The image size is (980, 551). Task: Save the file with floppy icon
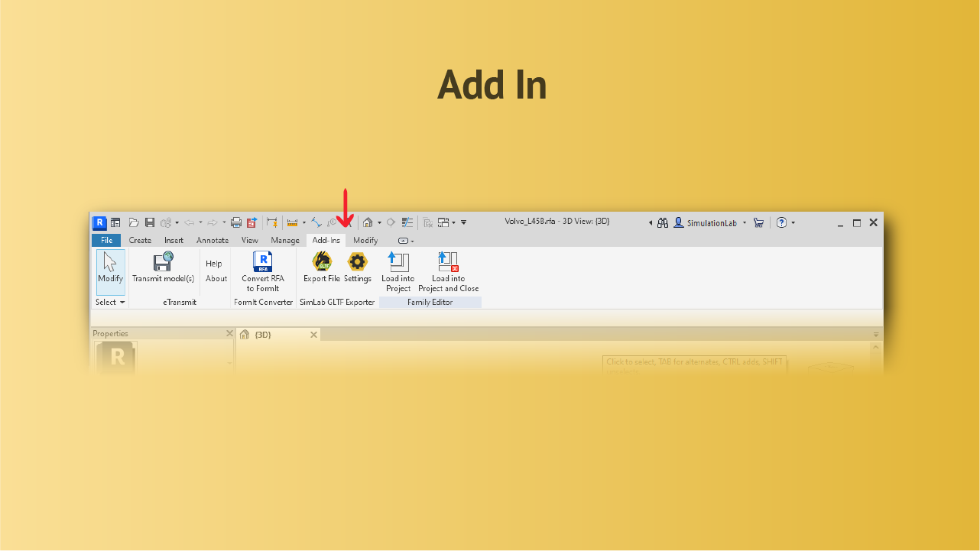point(150,222)
